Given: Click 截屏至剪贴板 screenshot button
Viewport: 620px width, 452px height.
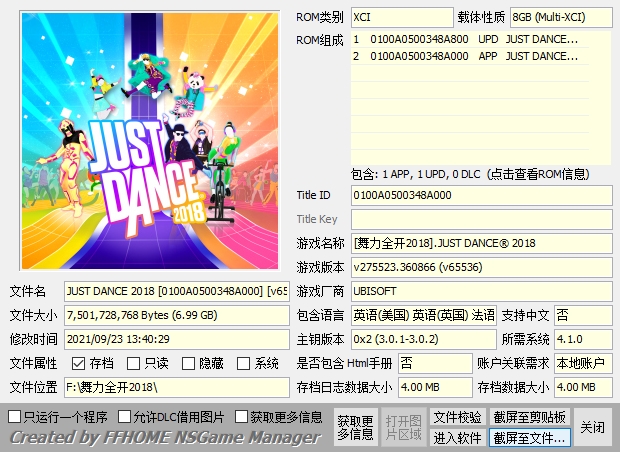Looking at the screenshot, I should click(x=530, y=417).
